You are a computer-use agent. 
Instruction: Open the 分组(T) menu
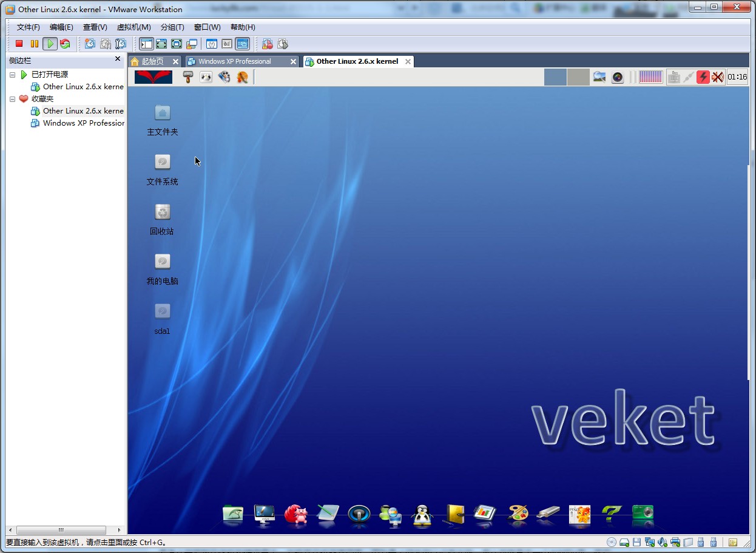click(x=172, y=27)
